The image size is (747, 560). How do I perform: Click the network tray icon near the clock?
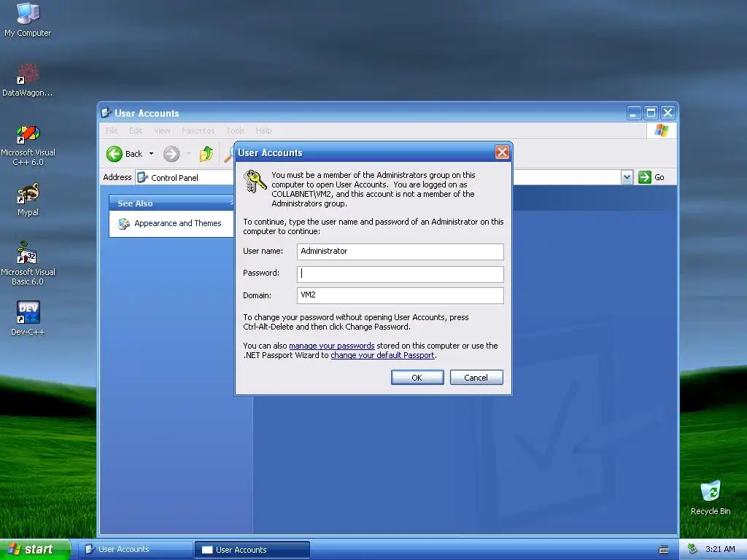pyautogui.click(x=693, y=549)
